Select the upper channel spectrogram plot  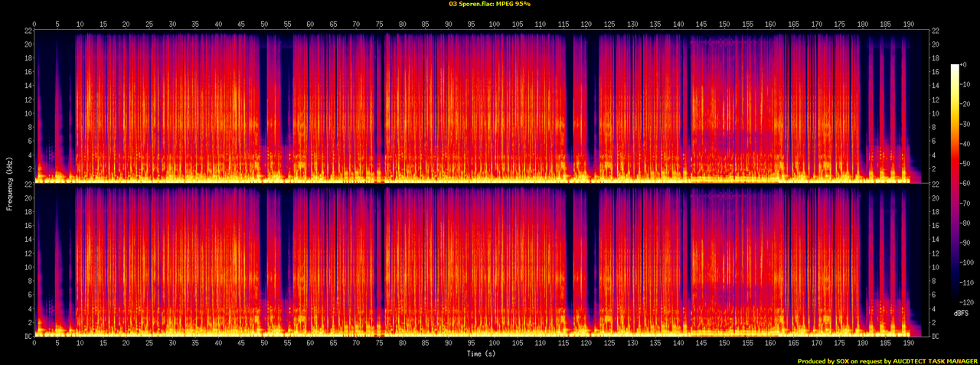click(481, 106)
